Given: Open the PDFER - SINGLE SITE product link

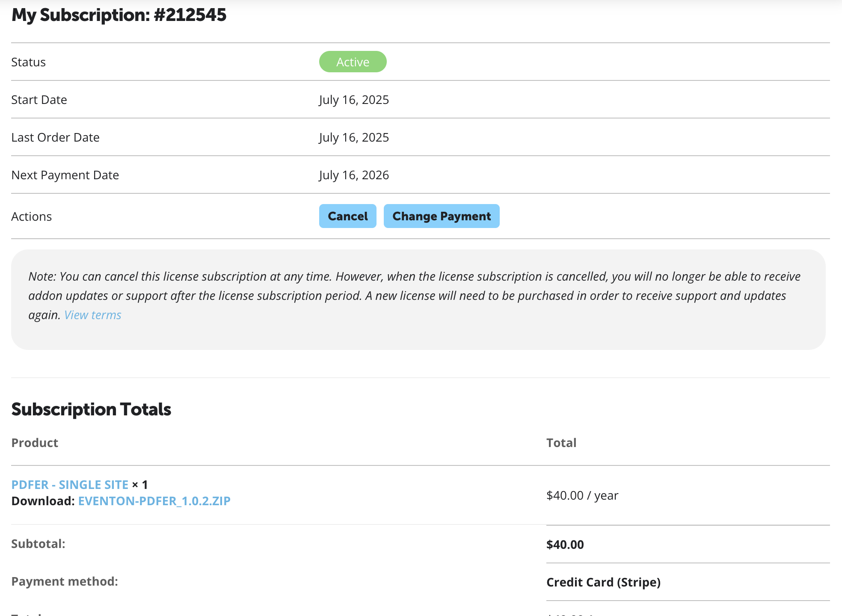Looking at the screenshot, I should click(70, 485).
